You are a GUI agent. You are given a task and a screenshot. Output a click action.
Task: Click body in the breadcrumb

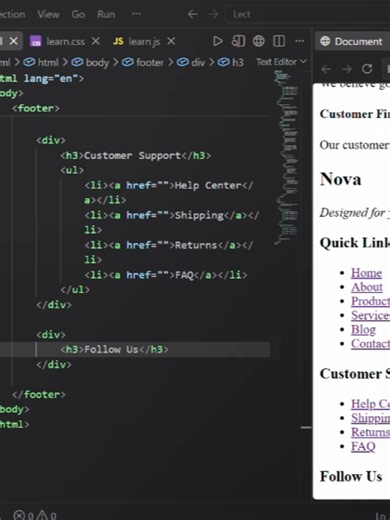point(97,62)
